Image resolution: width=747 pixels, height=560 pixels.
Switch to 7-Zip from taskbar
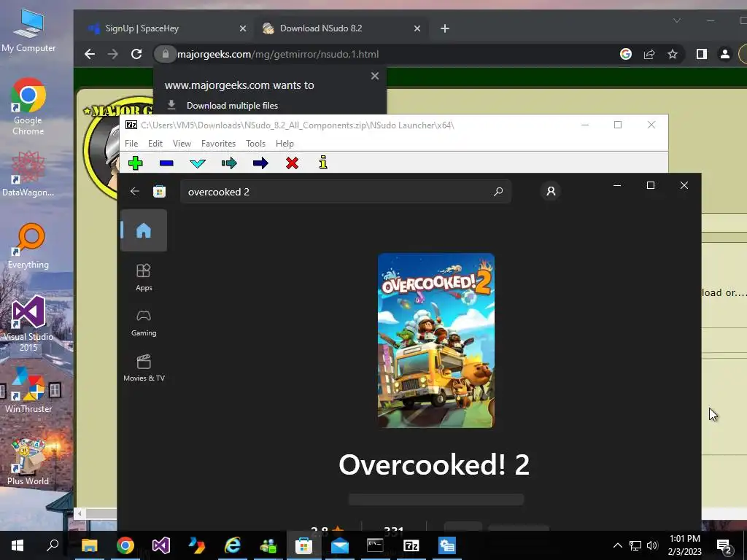click(x=411, y=545)
